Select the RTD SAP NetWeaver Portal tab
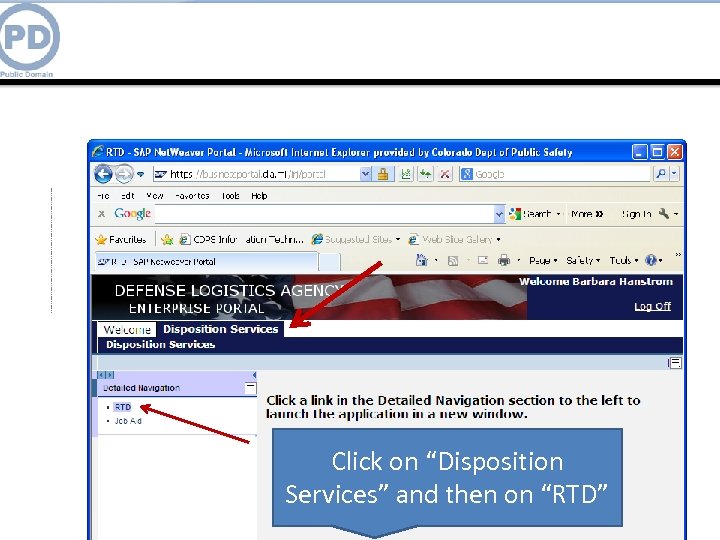This screenshot has width=720, height=540. tap(206, 262)
